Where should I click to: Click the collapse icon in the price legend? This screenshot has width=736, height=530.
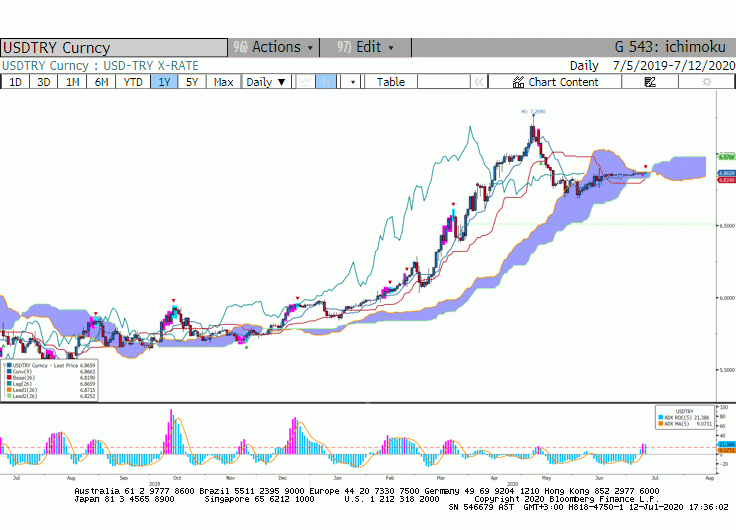tap(4, 365)
